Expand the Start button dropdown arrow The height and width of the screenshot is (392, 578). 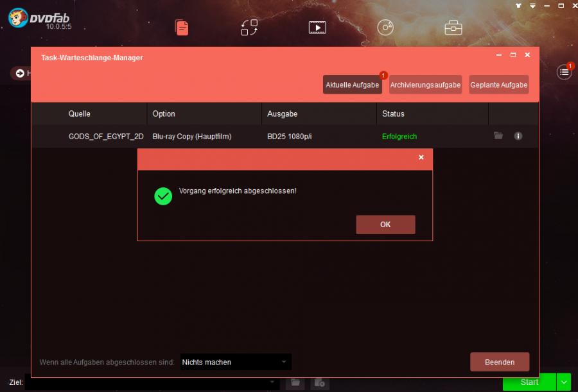[x=564, y=382]
